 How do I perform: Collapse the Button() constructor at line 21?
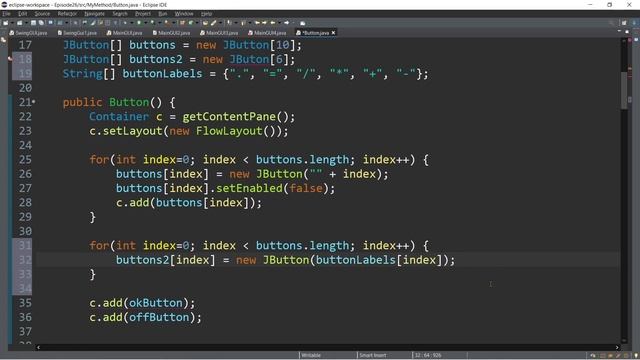tap(34, 102)
